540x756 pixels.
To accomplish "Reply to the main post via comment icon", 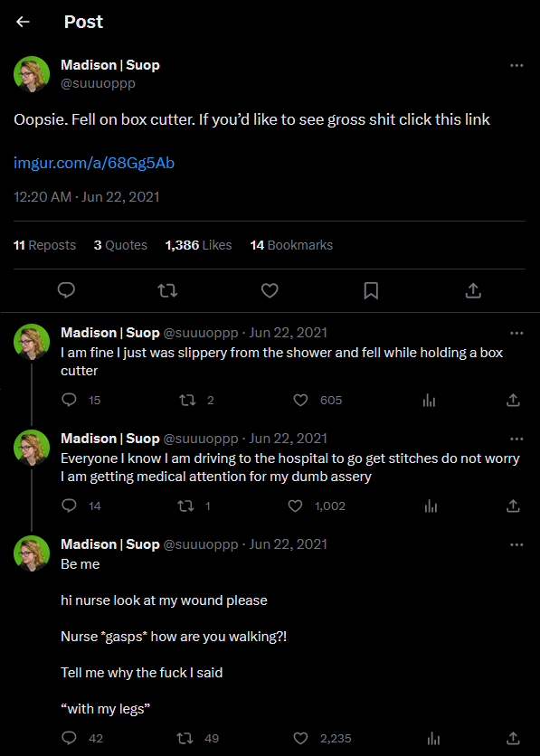I will pos(67,290).
